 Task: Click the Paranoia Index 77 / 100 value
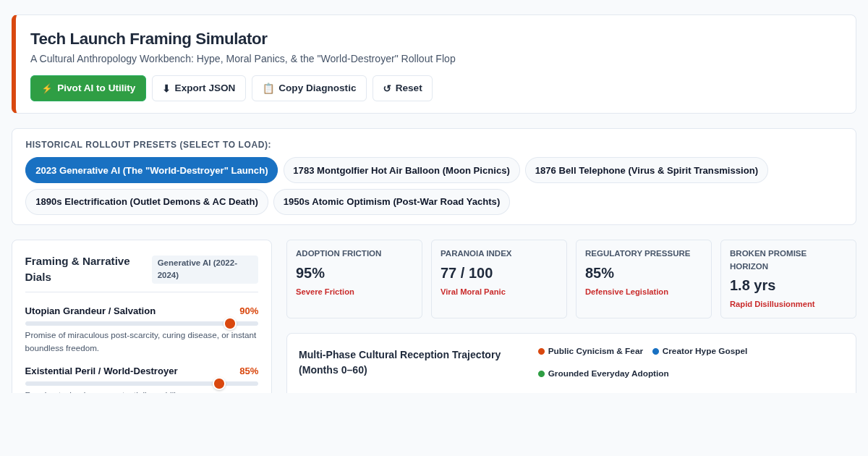[x=467, y=273]
